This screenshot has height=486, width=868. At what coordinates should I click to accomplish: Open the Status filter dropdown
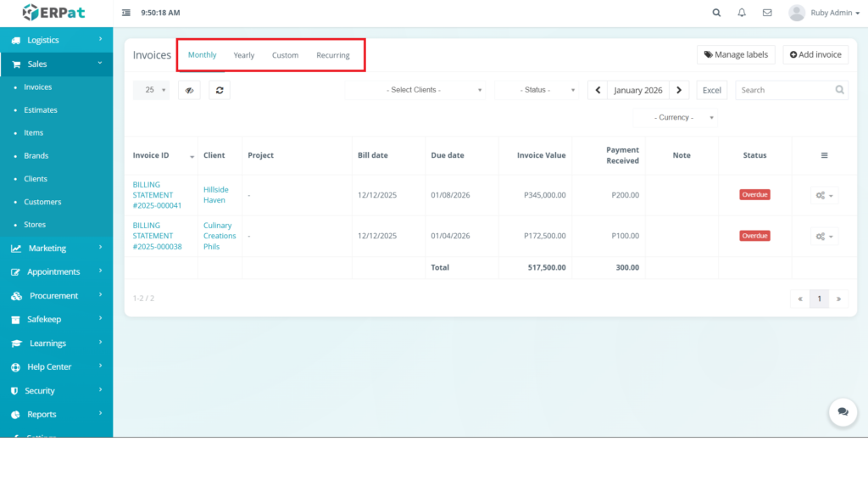coord(536,90)
